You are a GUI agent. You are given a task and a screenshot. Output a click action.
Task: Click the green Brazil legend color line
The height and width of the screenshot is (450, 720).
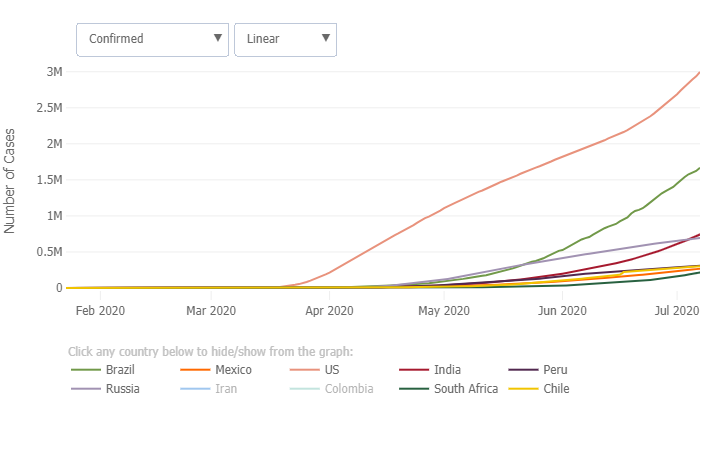coord(85,370)
